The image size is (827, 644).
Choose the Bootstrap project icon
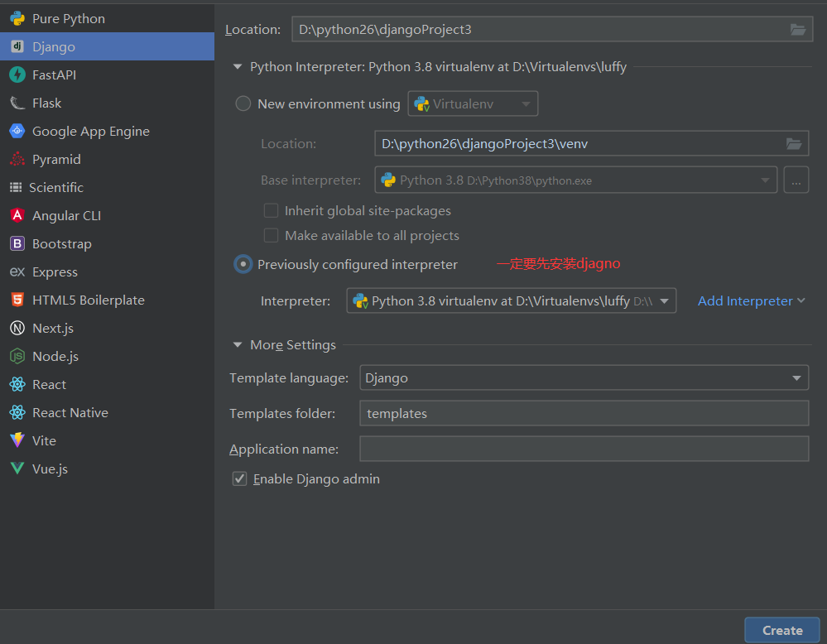click(x=17, y=243)
